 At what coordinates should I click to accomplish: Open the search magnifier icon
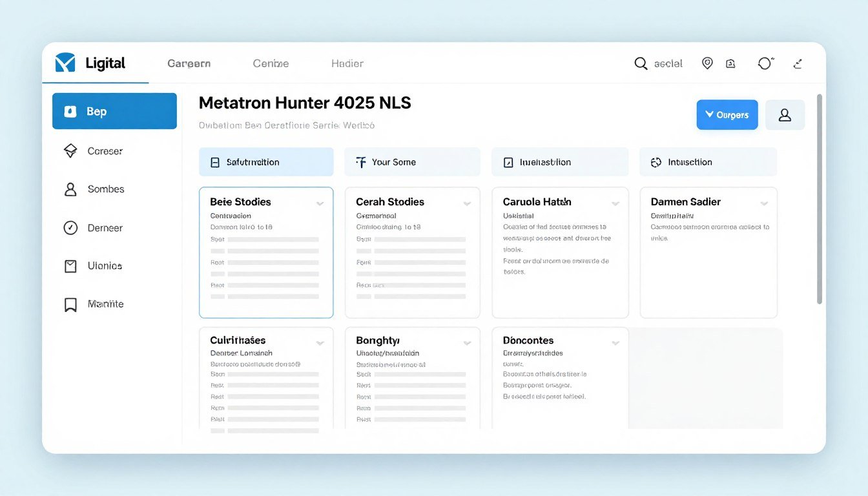click(x=641, y=63)
